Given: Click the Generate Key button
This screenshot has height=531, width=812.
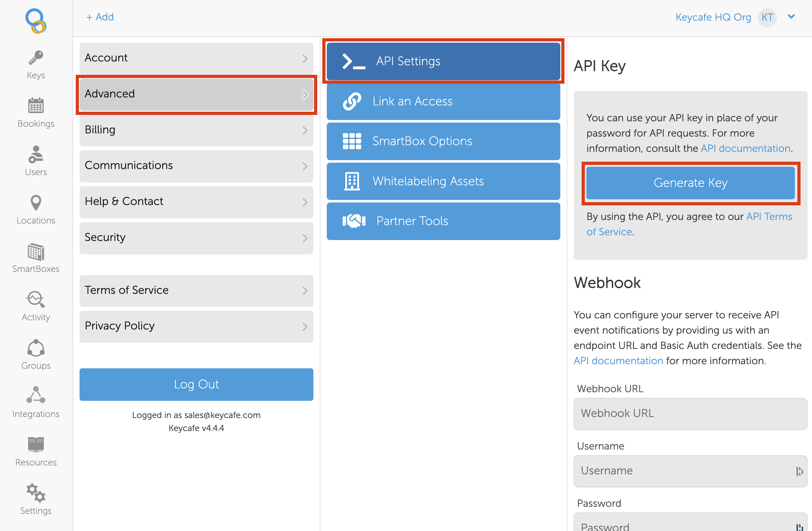Looking at the screenshot, I should click(690, 183).
